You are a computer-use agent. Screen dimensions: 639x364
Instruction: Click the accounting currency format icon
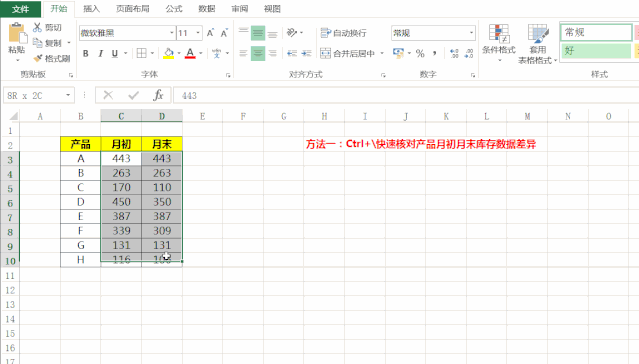click(x=398, y=53)
